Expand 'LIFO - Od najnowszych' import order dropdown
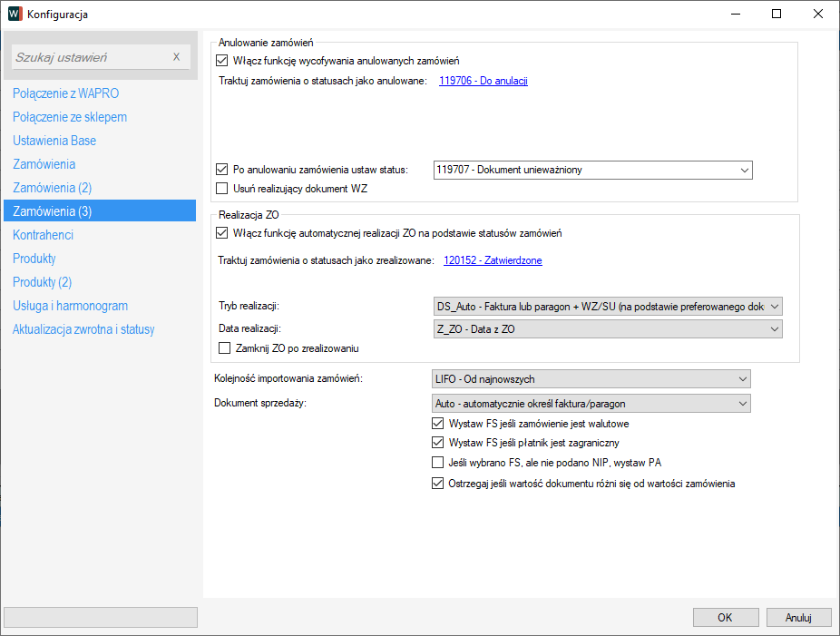 [591, 378]
